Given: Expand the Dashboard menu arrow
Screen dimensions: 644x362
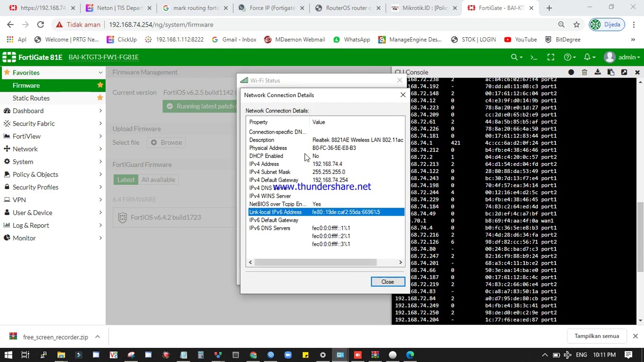Looking at the screenshot, I should pos(100,111).
